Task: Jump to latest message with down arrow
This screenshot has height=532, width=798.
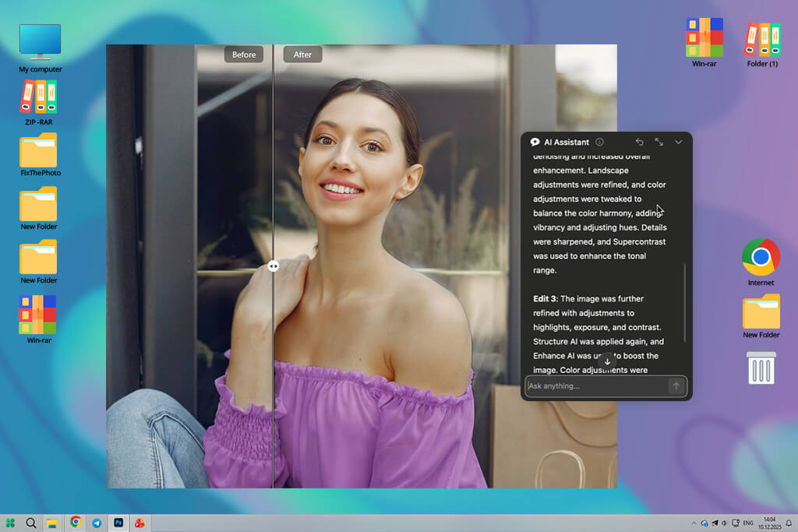Action: 607,361
